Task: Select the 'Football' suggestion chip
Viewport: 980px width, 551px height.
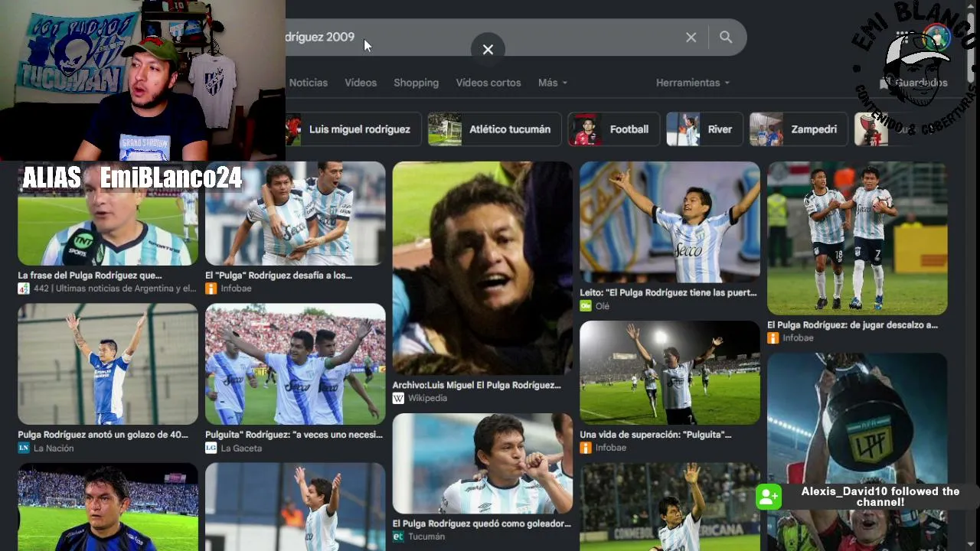Action: tap(613, 129)
